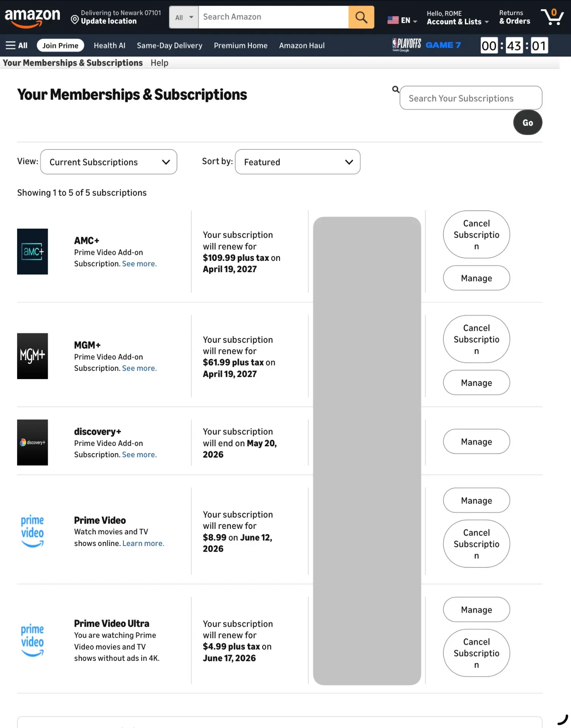Viewport: 571px width, 728px height.
Task: Select Same-Day Delivery in navigation bar
Action: tap(169, 45)
